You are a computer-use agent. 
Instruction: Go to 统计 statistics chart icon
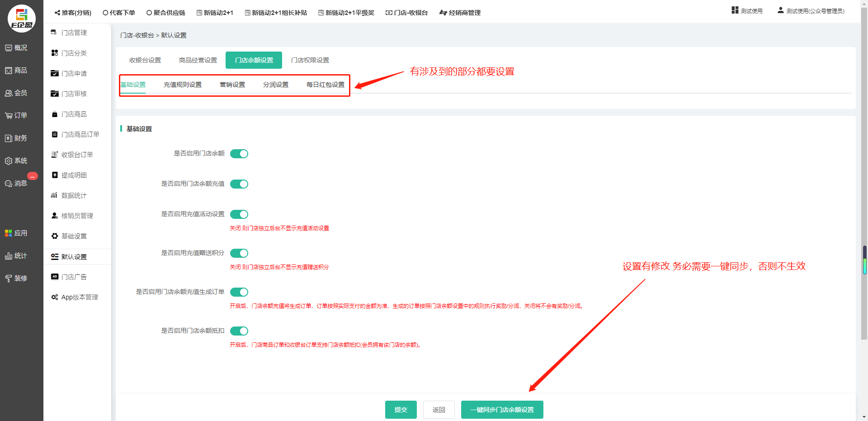pyautogui.click(x=16, y=256)
